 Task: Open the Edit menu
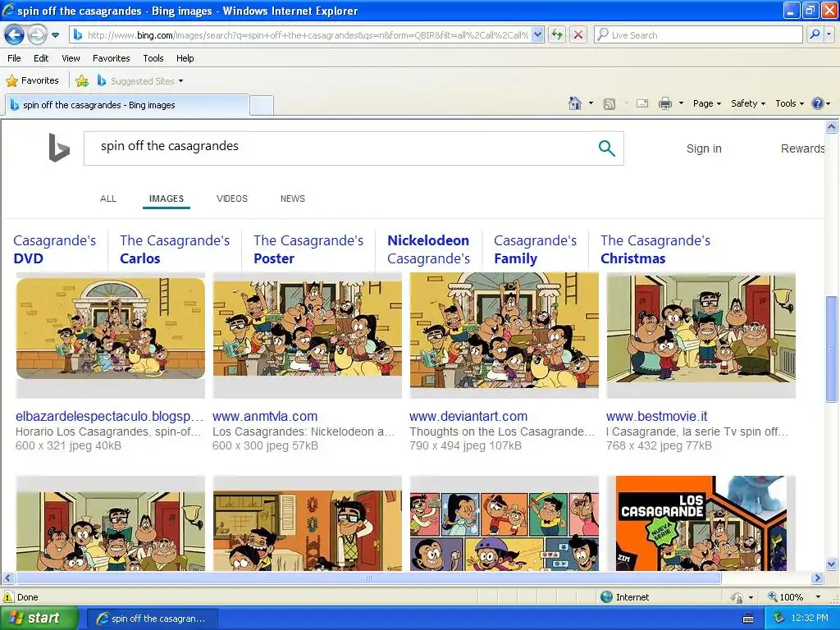point(41,58)
